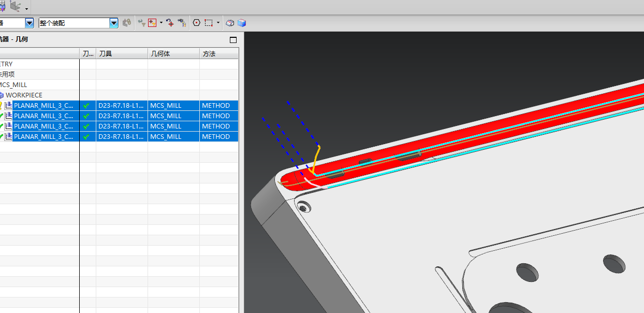The height and width of the screenshot is (313, 644).
Task: Click the grey wedge icon with red face
Action: [x=230, y=23]
